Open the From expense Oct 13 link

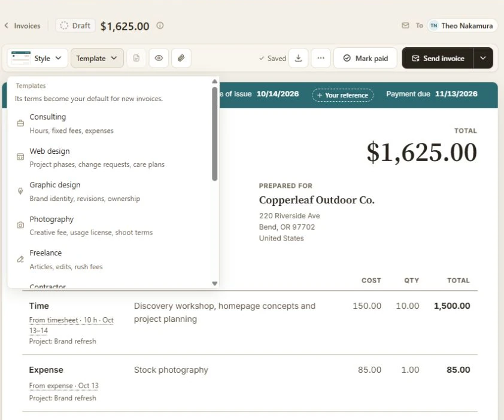(63, 385)
